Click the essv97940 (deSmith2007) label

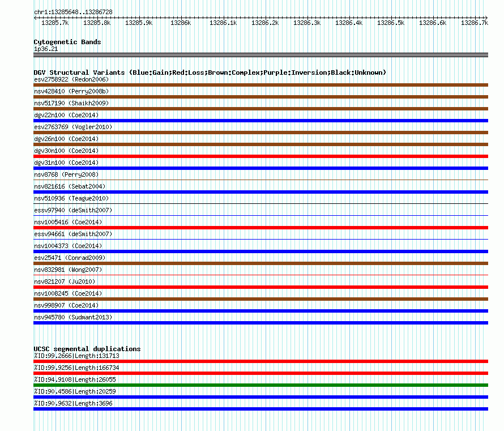(73, 210)
